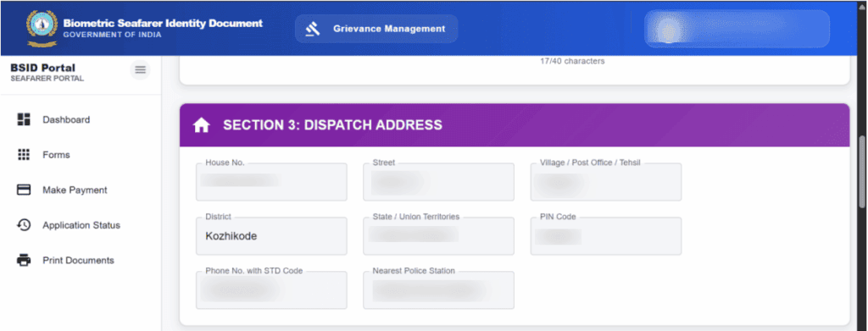Click the Section 3: Dispatch Address heading
Image resolution: width=868 pixels, height=331 pixels.
pos(332,125)
